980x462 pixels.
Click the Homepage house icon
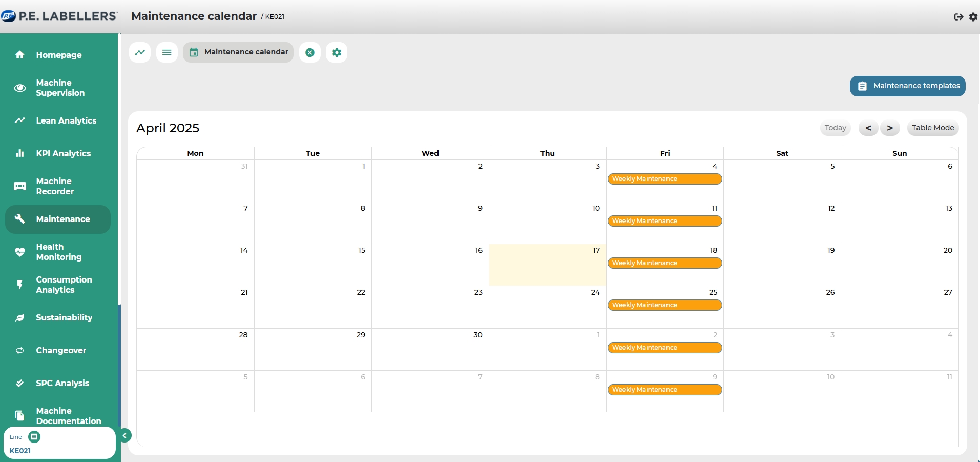20,55
